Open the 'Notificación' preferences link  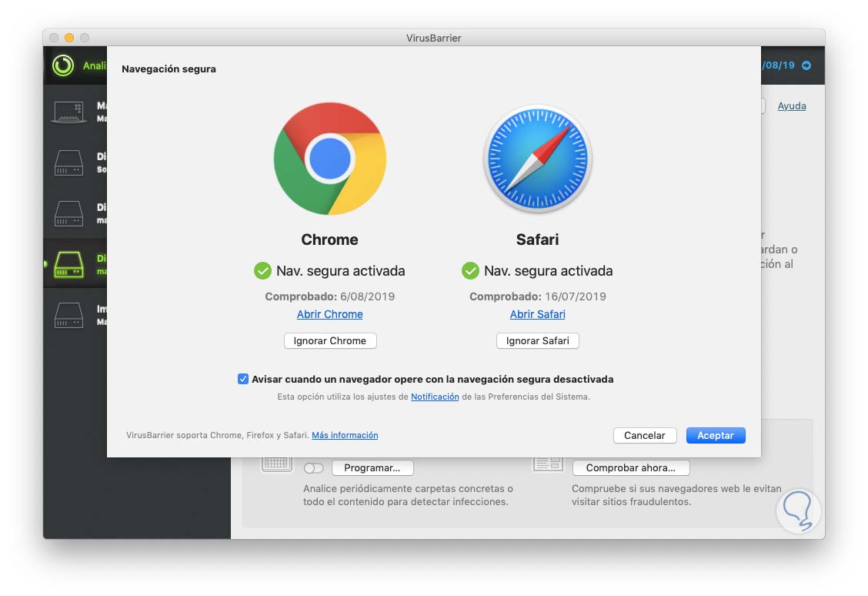[435, 397]
